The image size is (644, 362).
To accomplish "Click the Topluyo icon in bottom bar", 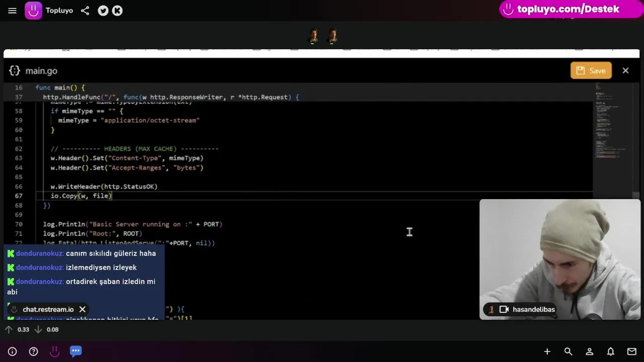I will coord(54,351).
